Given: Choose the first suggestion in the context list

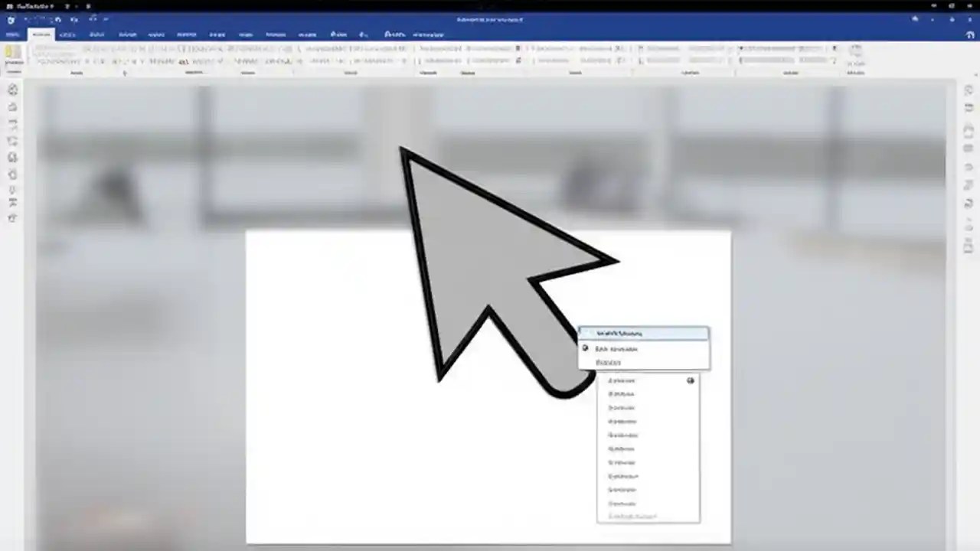Looking at the screenshot, I should pyautogui.click(x=622, y=380).
